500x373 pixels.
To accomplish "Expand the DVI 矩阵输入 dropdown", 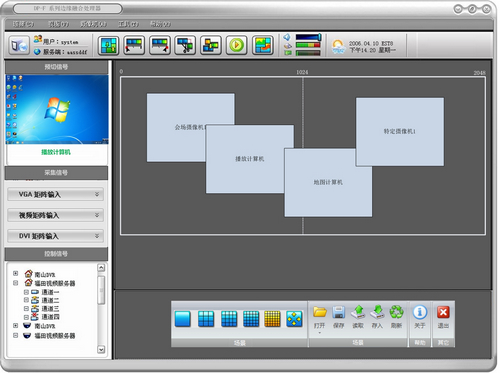I will click(x=56, y=236).
